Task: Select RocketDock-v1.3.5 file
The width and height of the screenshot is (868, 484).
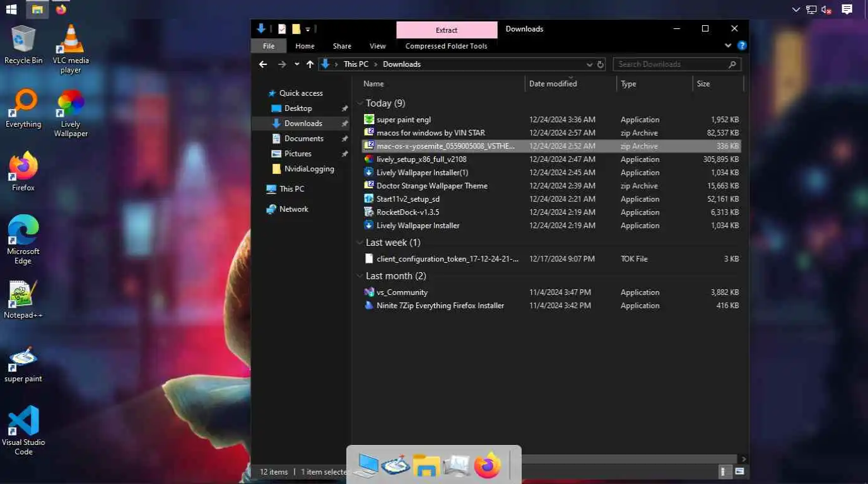Action: coord(551,212)
